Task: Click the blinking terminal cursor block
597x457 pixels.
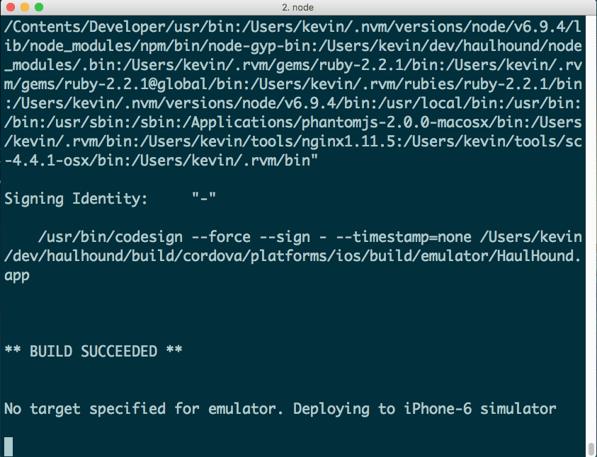Action: tap(9, 446)
